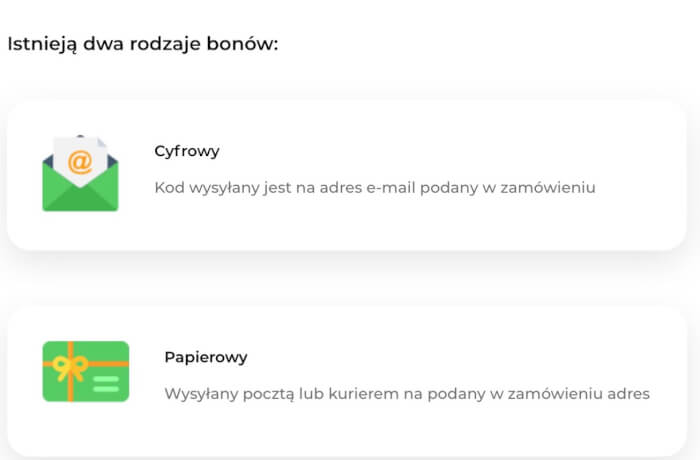Select the Cyfrowy voucher title
Image resolution: width=700 pixels, height=460 pixels.
pos(187,151)
